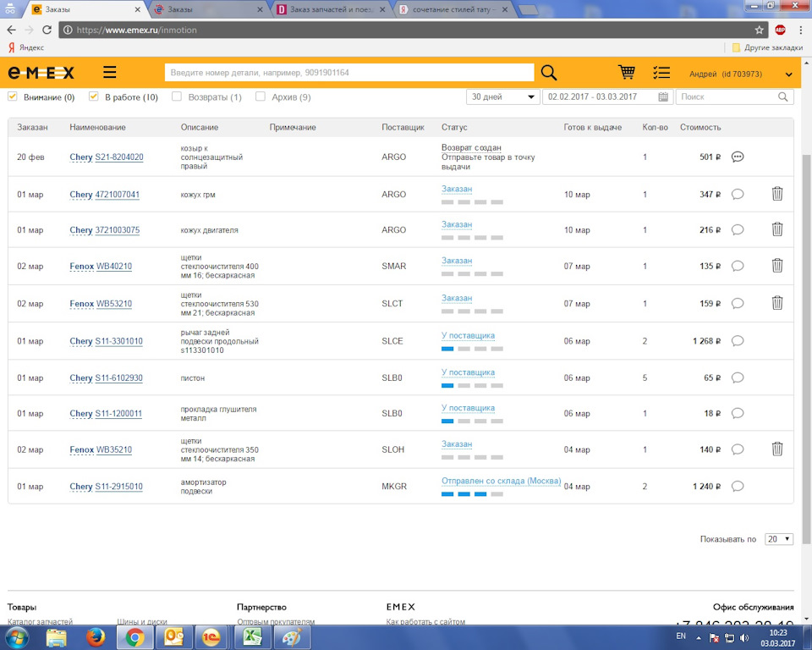The image size is (812, 650).
Task: Click the magnifier search icon in header
Action: [x=548, y=73]
